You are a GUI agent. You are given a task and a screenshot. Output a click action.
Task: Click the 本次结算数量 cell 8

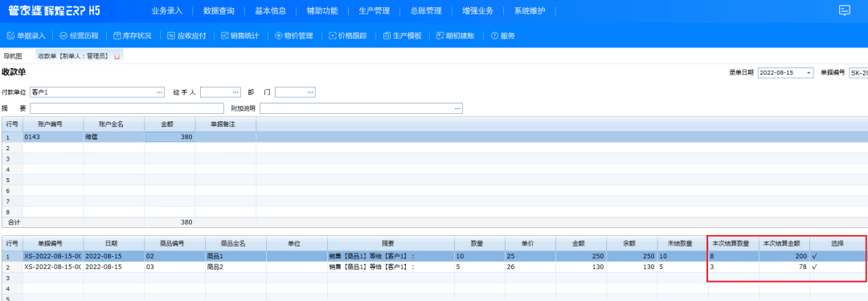coord(734,256)
